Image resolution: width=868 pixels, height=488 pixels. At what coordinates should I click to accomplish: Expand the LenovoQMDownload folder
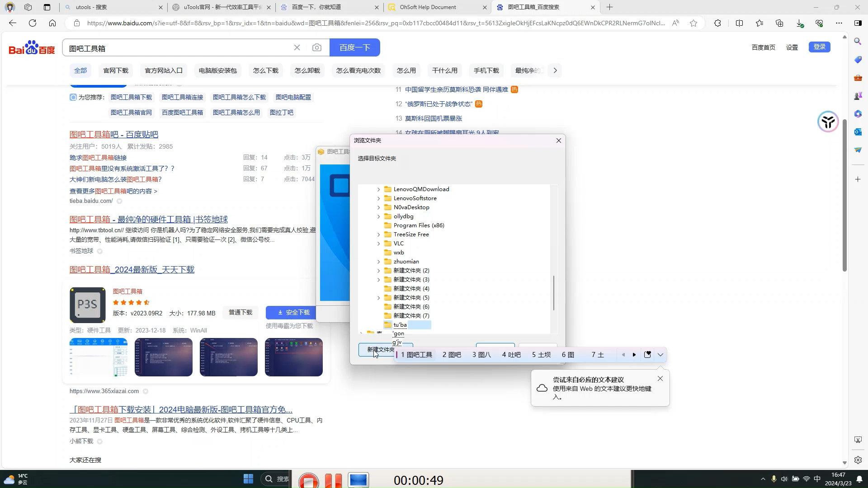click(x=379, y=189)
